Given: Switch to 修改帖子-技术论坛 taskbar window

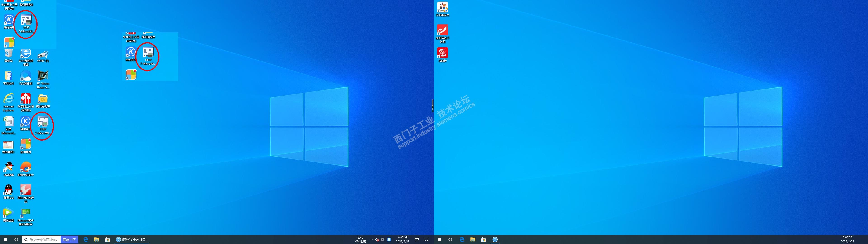Looking at the screenshot, I should 131,240.
